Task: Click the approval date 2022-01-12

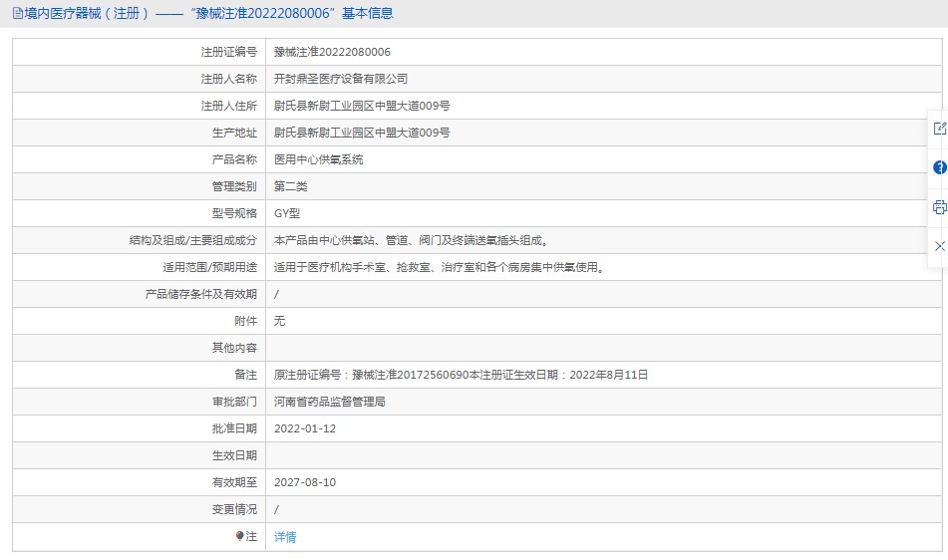Action: [x=305, y=428]
